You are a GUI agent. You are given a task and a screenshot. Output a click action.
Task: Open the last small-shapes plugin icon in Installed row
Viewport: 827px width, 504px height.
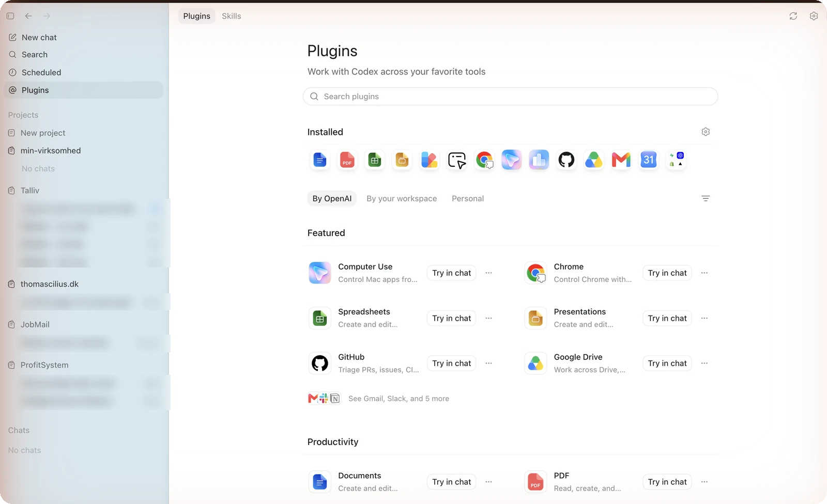pos(676,160)
